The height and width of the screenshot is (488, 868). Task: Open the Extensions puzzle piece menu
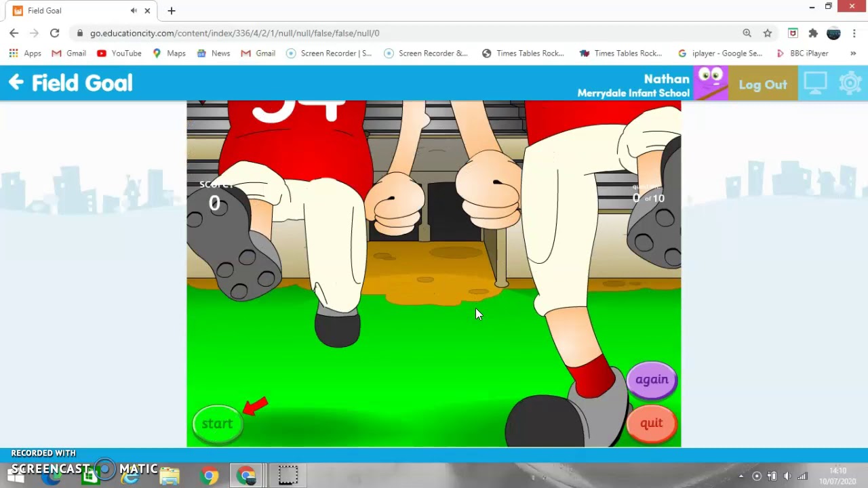pos(813,33)
